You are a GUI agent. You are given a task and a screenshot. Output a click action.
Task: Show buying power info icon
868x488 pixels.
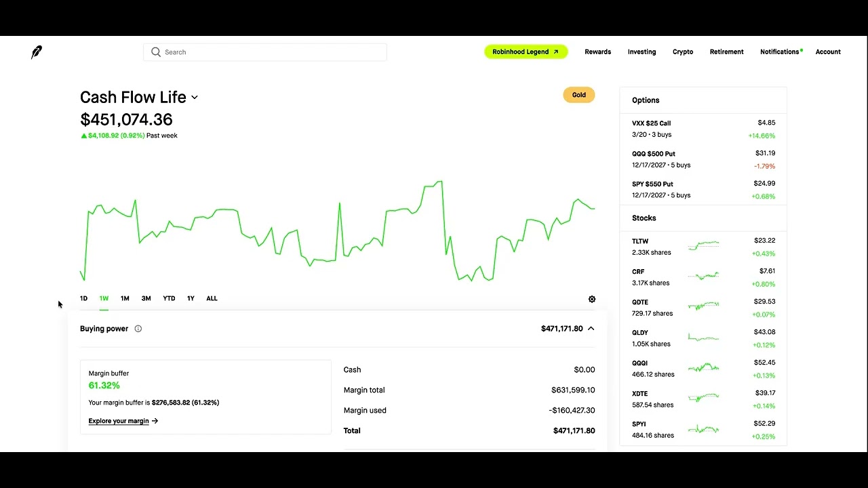138,329
